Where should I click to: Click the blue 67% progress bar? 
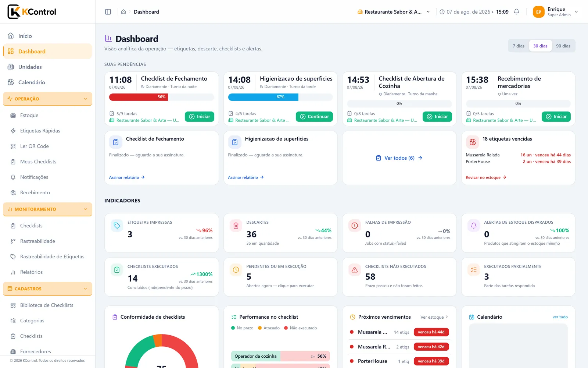(263, 97)
